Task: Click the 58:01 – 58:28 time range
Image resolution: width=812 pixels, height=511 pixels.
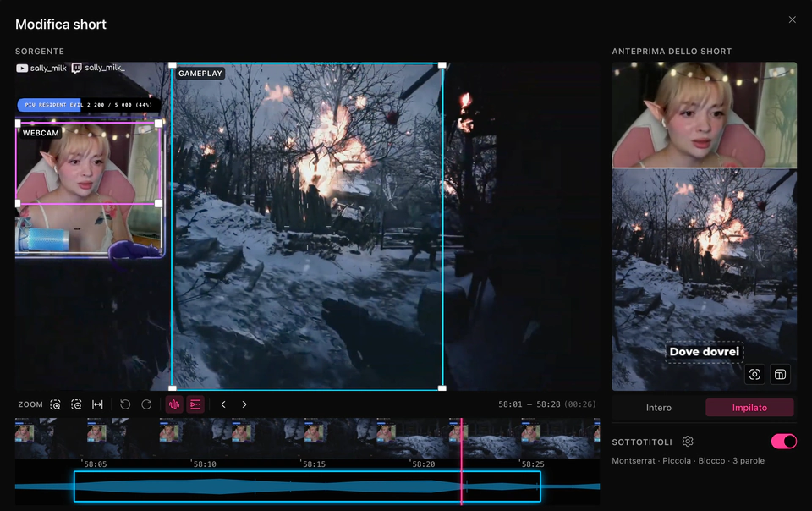Action: click(547, 404)
